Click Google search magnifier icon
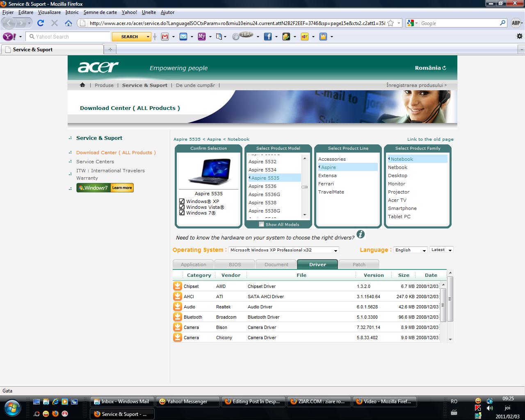This screenshot has width=525, height=420. point(502,23)
